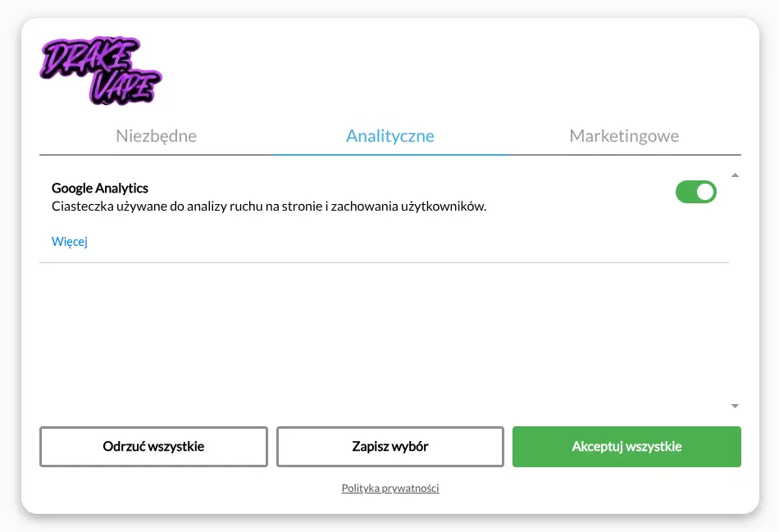The width and height of the screenshot is (779, 532).
Task: Open the Polityka prywatności link
Action: (389, 489)
